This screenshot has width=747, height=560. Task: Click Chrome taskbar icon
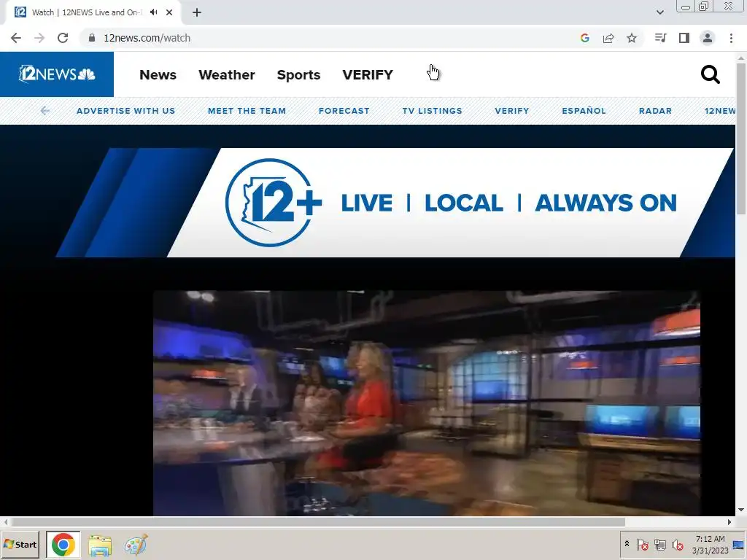[63, 544]
